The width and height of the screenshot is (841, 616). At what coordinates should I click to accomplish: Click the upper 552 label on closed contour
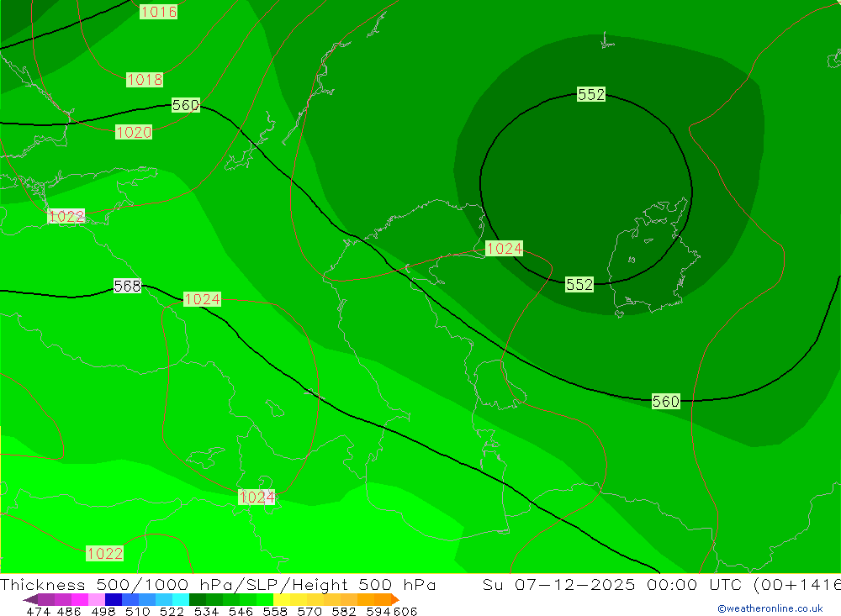tap(591, 94)
